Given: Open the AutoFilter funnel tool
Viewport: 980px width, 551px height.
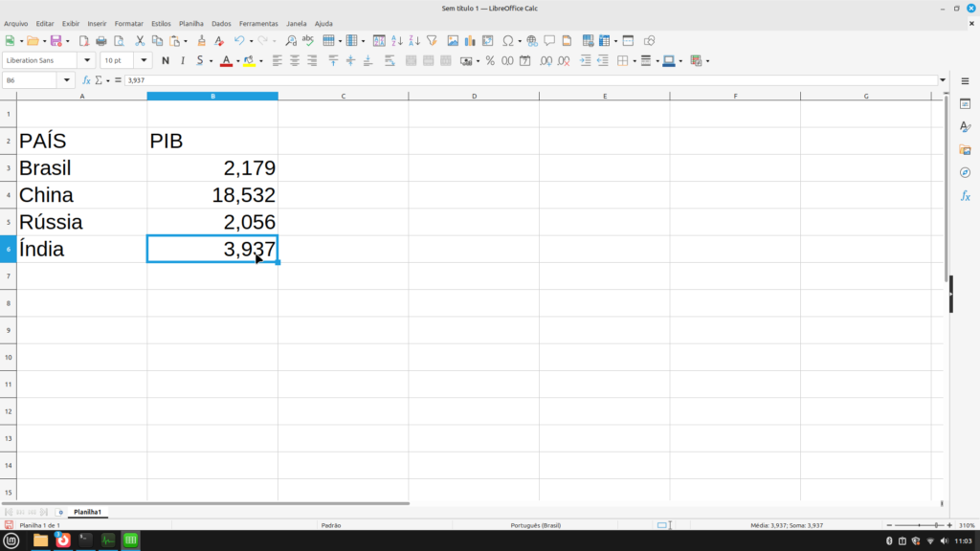Looking at the screenshot, I should coord(432,41).
